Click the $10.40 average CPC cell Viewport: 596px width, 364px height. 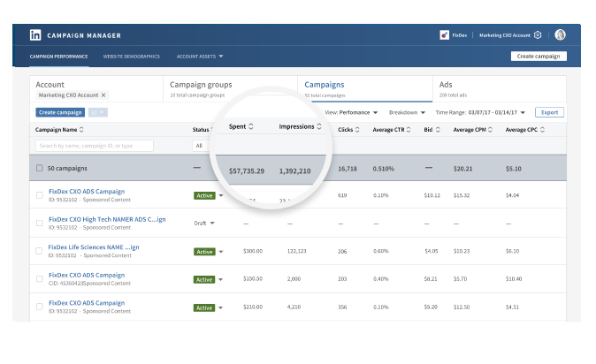coord(514,279)
